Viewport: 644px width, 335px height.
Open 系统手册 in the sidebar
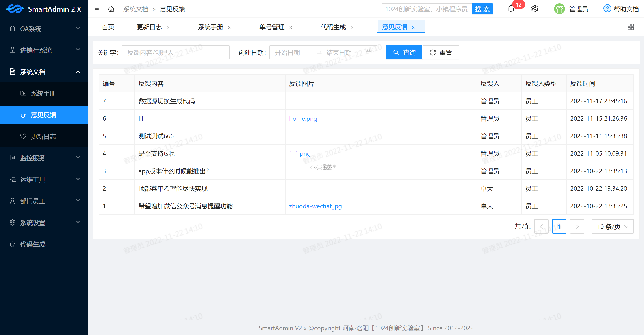[x=44, y=93]
